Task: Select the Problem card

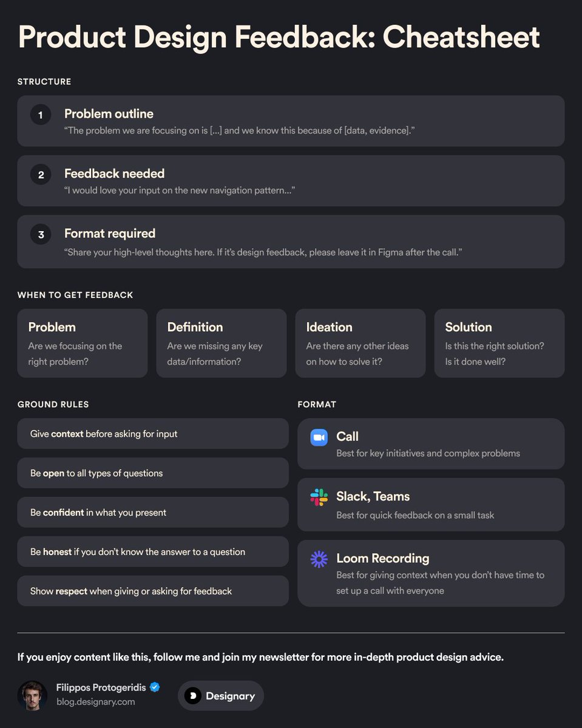Action: point(83,343)
